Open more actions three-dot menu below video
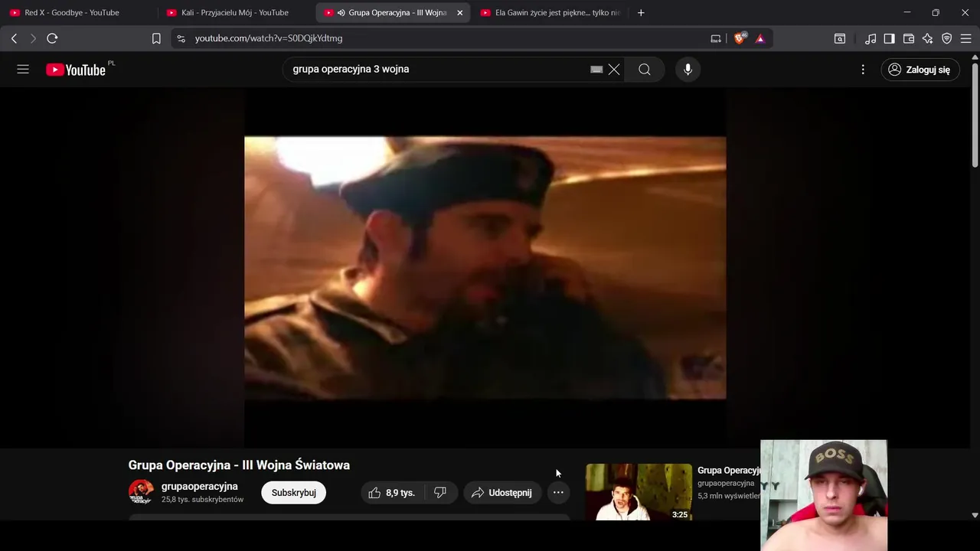The image size is (980, 551). tap(558, 493)
